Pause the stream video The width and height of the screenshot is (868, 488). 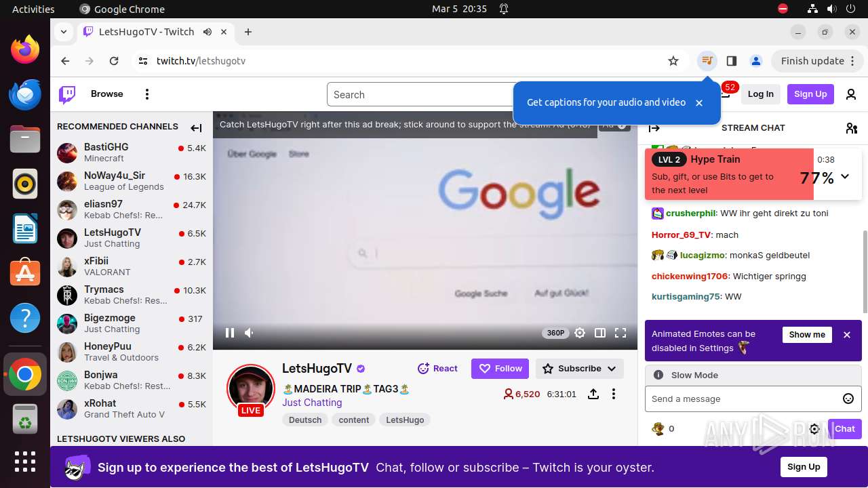tap(230, 333)
